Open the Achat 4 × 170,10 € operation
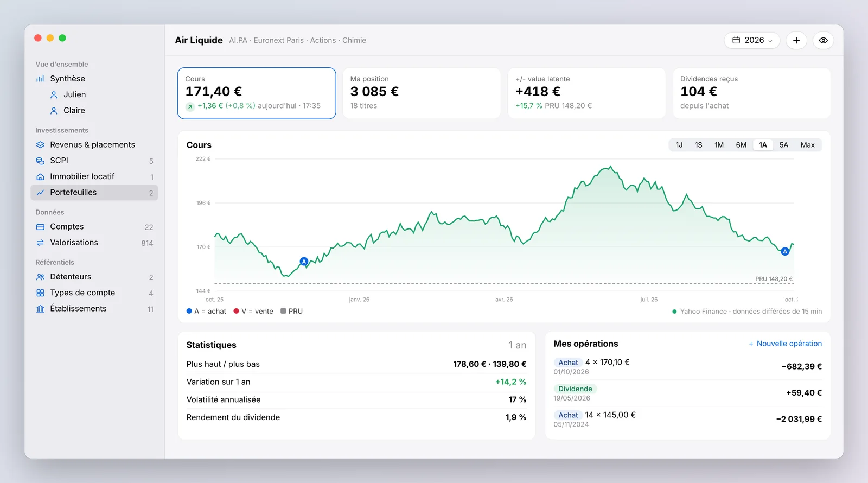Viewport: 868px width, 483px height. (687, 367)
